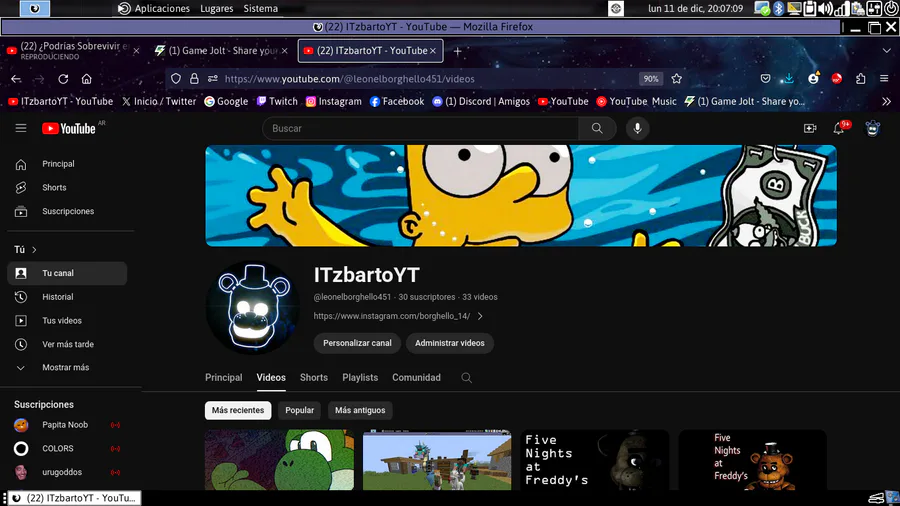
Task: Switch to the Principal channel tab
Action: coord(223,378)
